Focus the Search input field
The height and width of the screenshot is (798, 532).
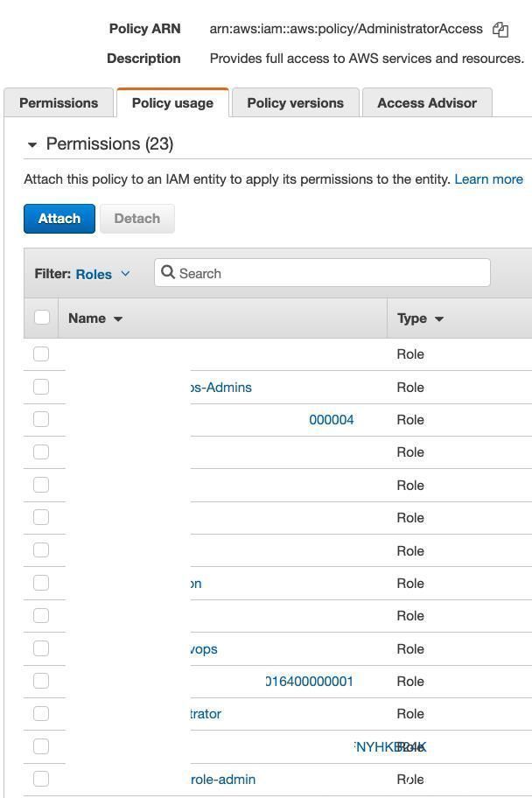pyautogui.click(x=322, y=273)
